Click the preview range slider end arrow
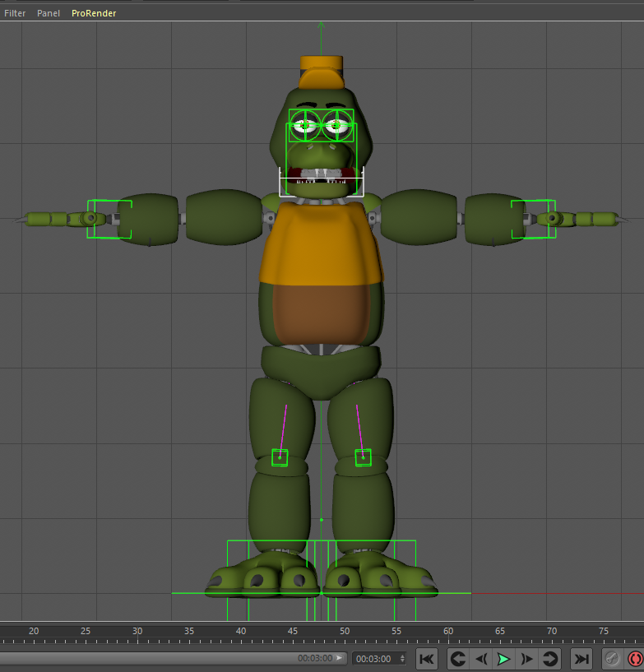 (x=340, y=657)
